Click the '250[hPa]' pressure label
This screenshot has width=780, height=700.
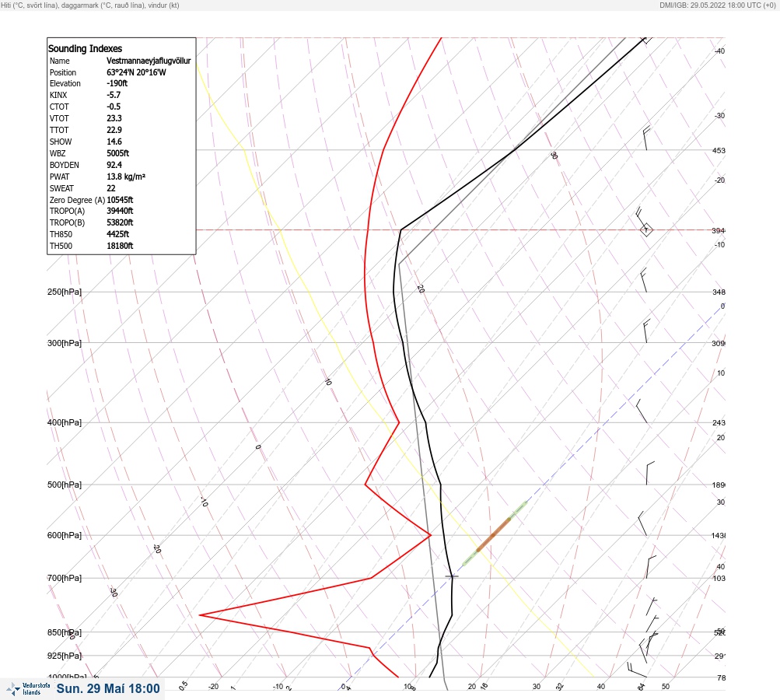pyautogui.click(x=65, y=292)
